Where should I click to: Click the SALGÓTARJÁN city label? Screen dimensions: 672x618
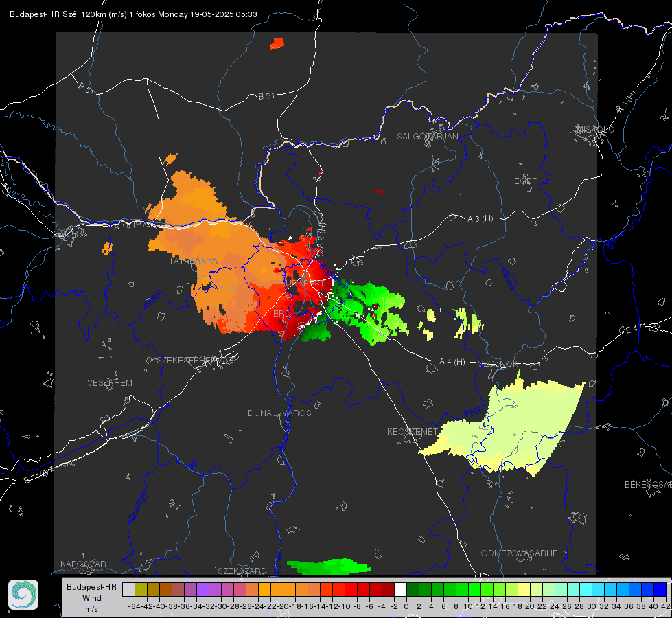(427, 137)
